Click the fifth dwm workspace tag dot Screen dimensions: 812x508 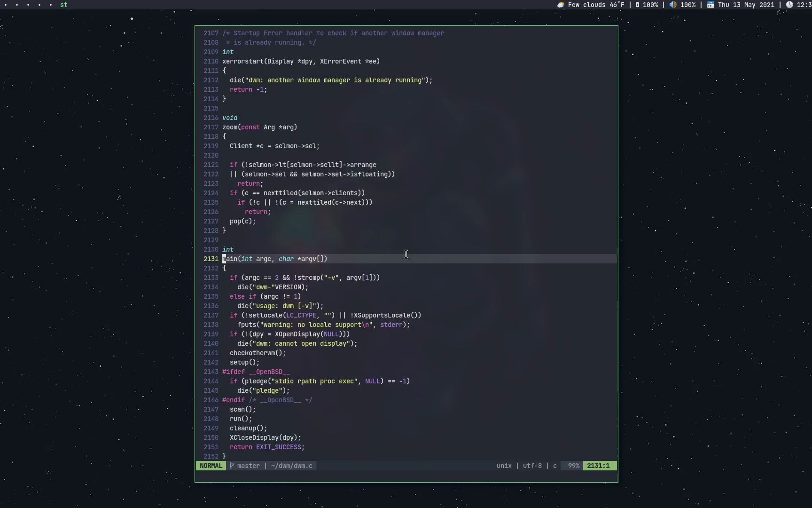(51, 5)
